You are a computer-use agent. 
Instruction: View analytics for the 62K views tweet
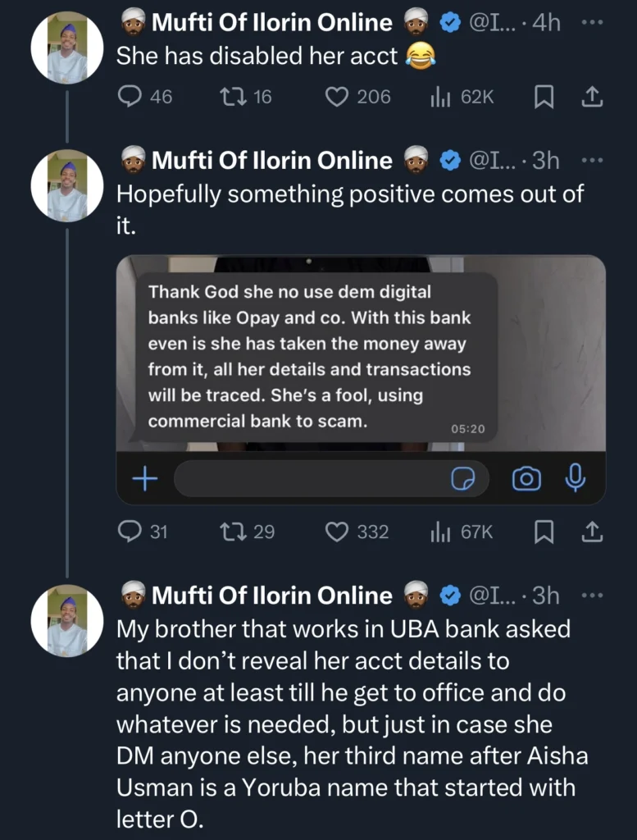[x=443, y=97]
